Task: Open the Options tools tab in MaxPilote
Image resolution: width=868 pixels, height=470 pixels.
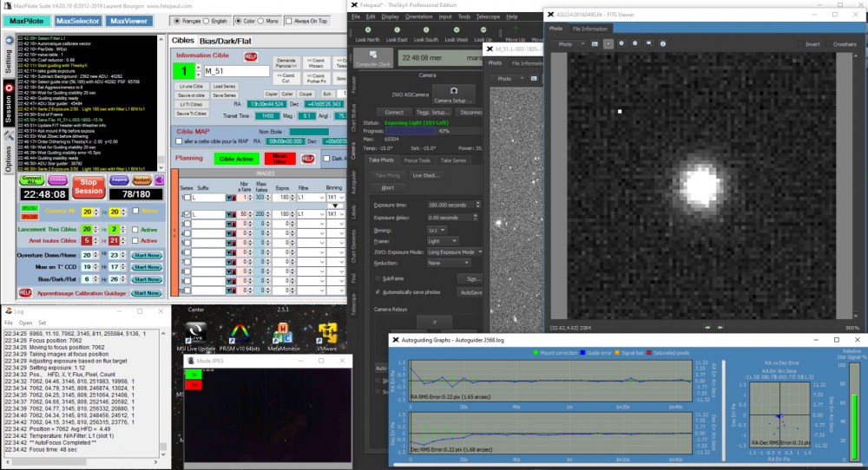Action: [9, 152]
